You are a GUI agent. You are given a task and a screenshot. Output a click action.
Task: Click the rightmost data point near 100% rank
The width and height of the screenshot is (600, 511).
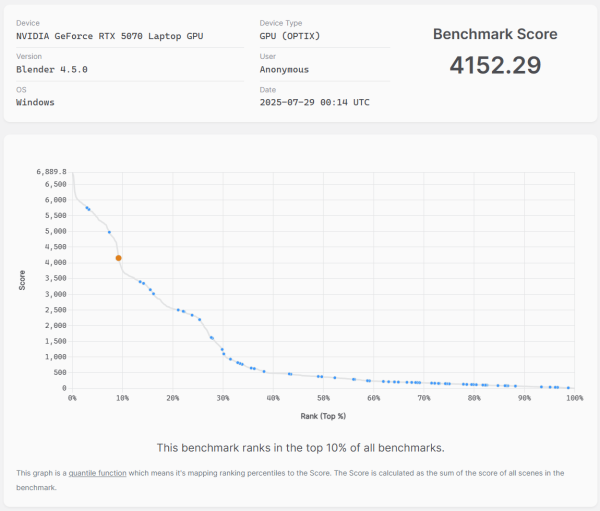tap(568, 388)
